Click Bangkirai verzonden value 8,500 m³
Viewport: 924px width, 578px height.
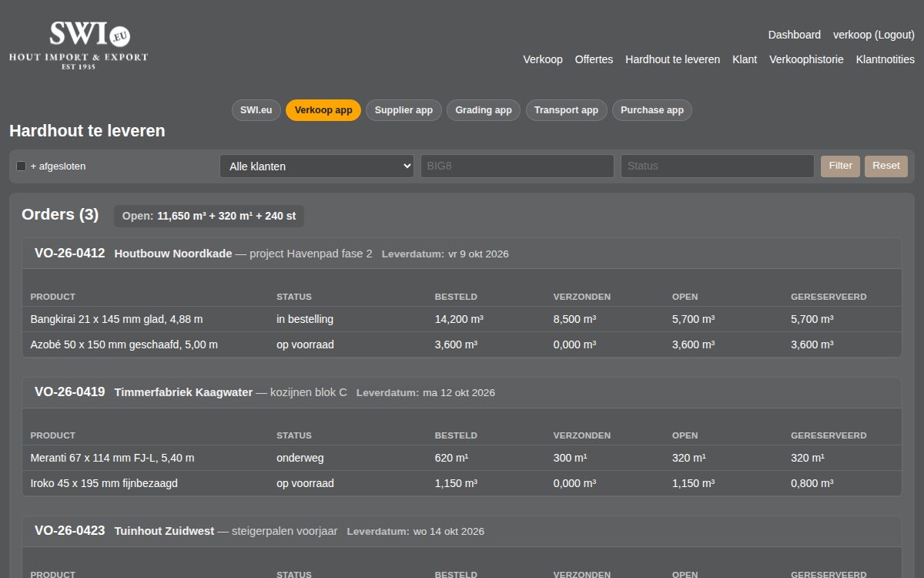574,319
